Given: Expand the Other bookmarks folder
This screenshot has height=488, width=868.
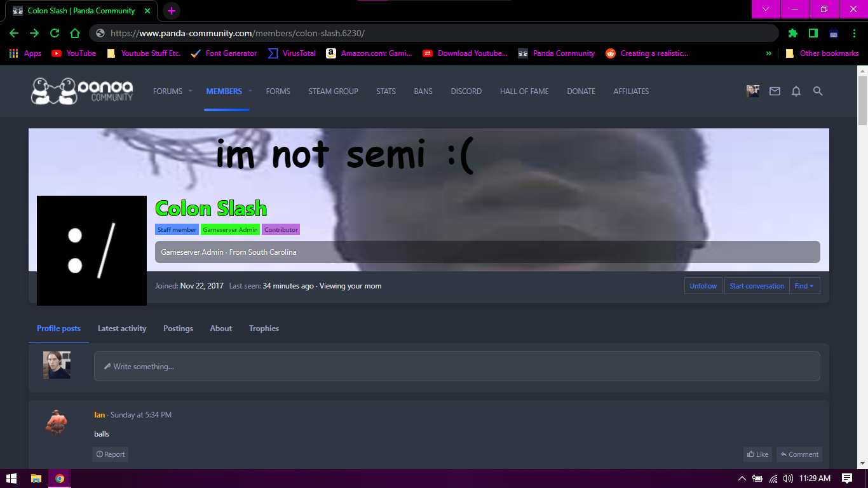Looking at the screenshot, I should [823, 53].
